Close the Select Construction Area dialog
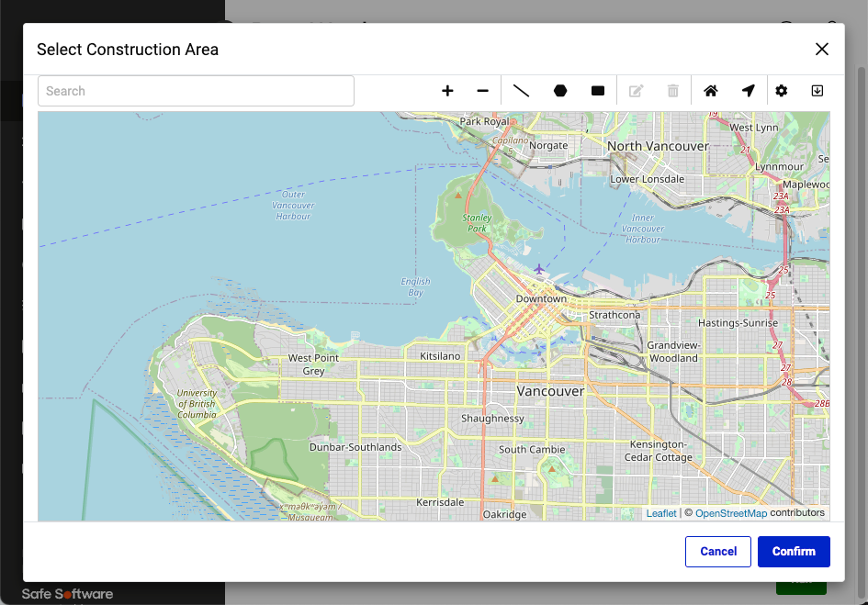Screen dimensions: 868x605 [x=822, y=50]
